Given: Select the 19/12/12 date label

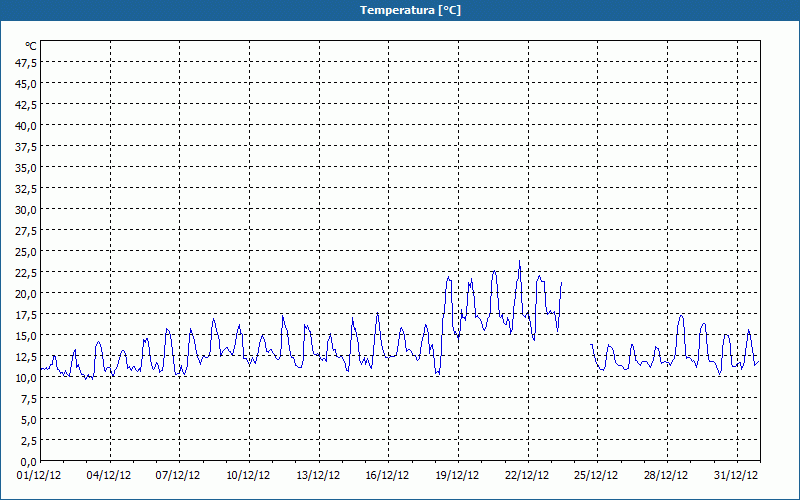Looking at the screenshot, I should pyautogui.click(x=457, y=476).
